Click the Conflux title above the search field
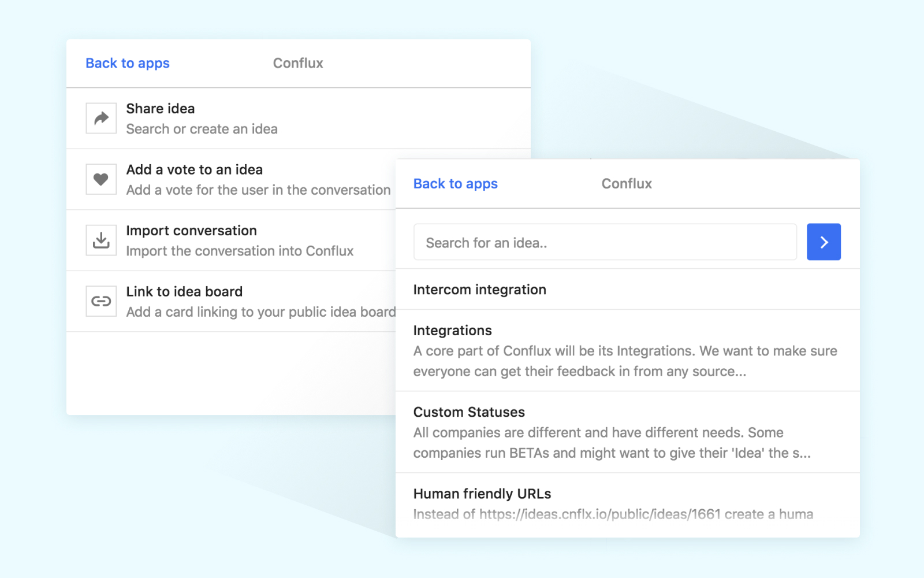924x578 pixels. coord(627,184)
